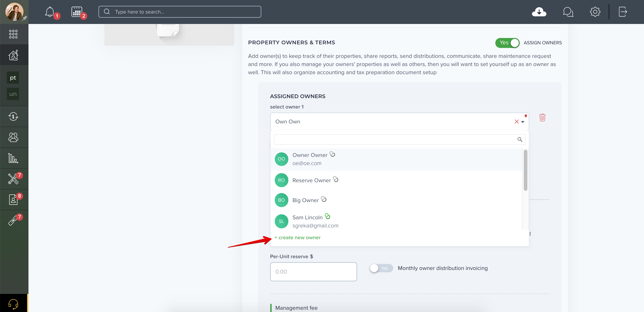Viewport: 644px width, 312px height.
Task: Click the link icon beside Reserve Owner
Action: 336,179
